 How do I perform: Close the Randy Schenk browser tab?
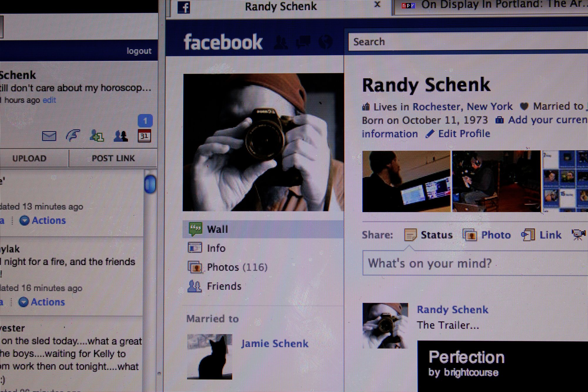(377, 4)
